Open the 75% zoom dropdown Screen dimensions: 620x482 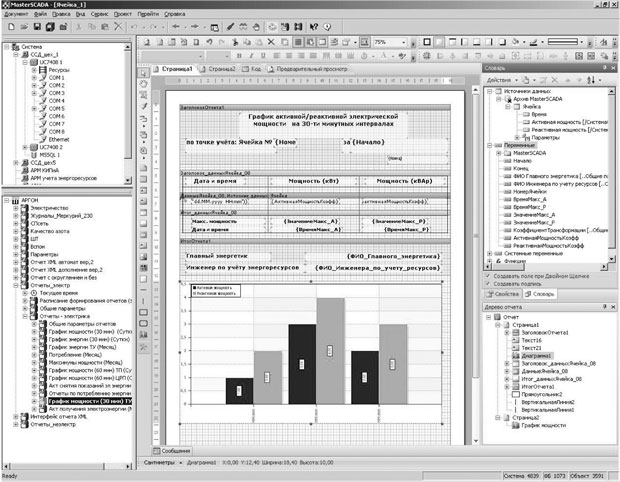coord(403,42)
